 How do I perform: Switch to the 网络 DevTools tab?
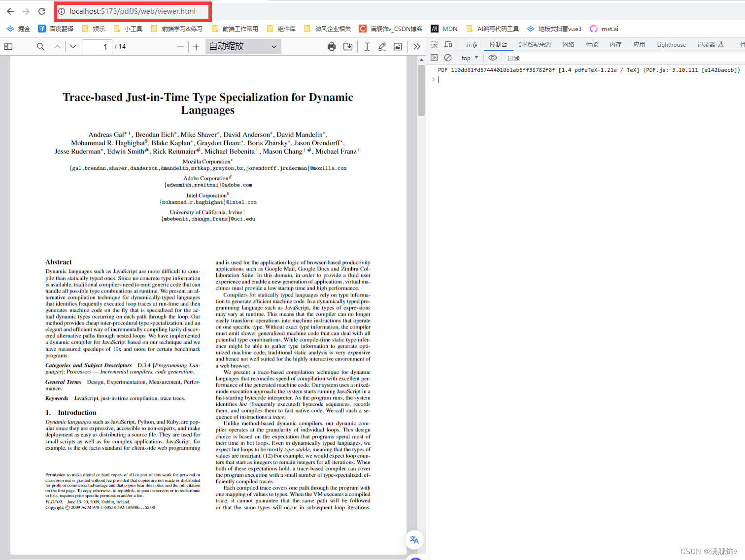click(568, 44)
